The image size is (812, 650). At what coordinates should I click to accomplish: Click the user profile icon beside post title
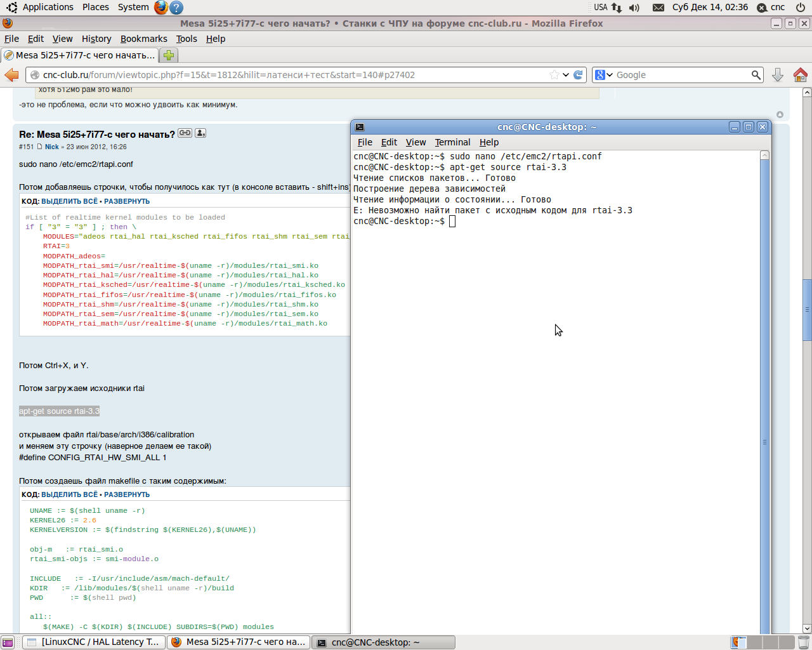click(x=200, y=133)
